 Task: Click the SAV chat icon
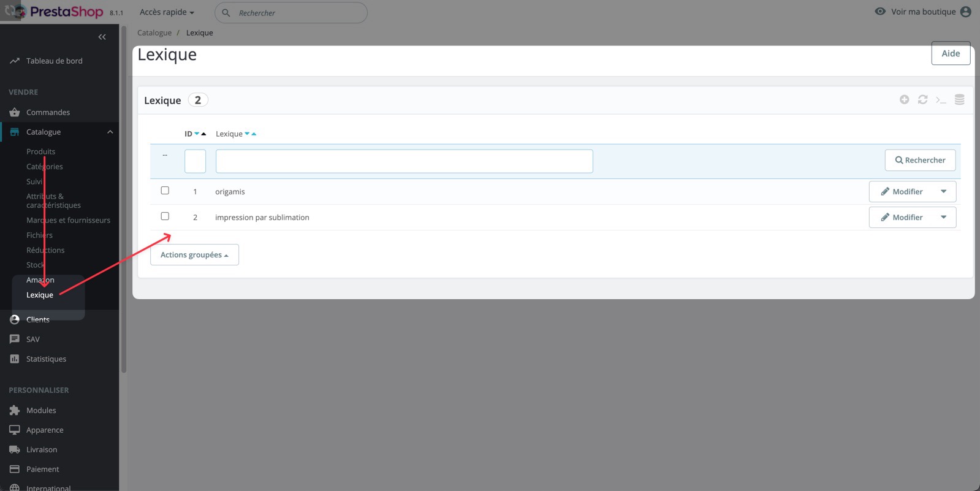pos(15,339)
